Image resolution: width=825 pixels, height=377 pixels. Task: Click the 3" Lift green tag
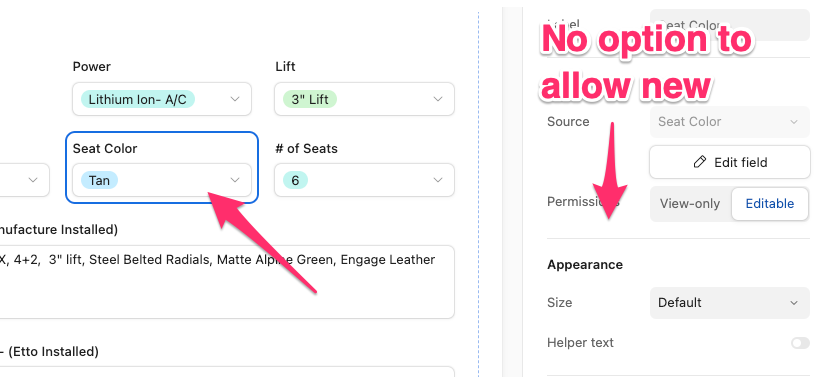(310, 99)
